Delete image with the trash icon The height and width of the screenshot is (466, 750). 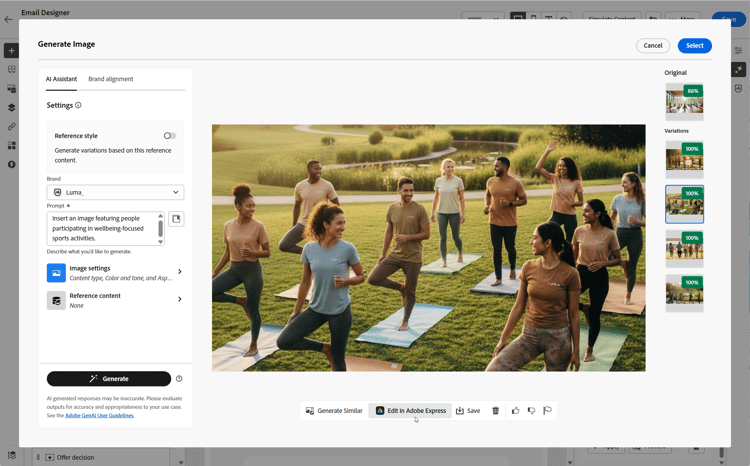(496, 411)
